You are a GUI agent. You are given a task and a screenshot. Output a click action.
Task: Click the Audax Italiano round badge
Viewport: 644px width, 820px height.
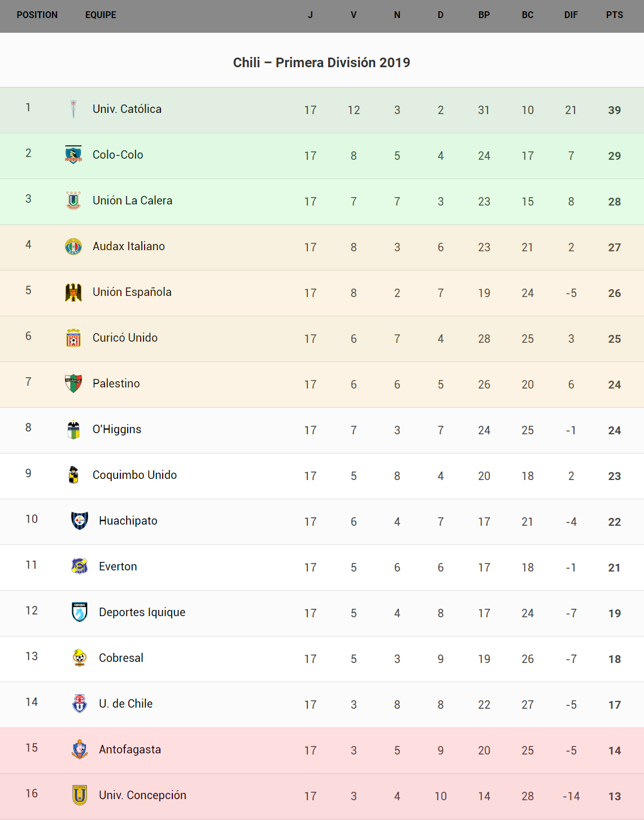coord(73,246)
